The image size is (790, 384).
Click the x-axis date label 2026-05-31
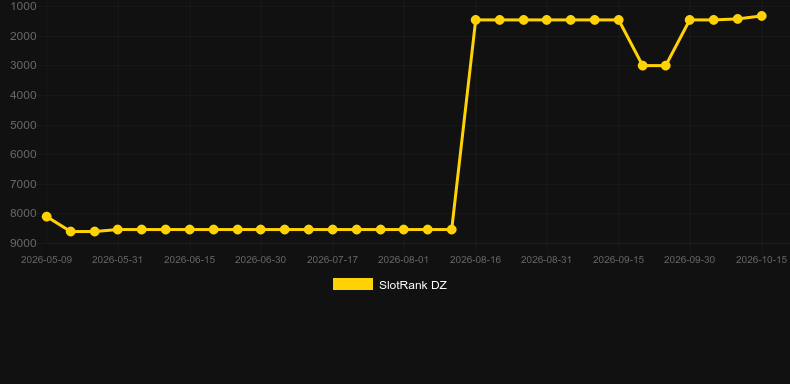[117, 260]
